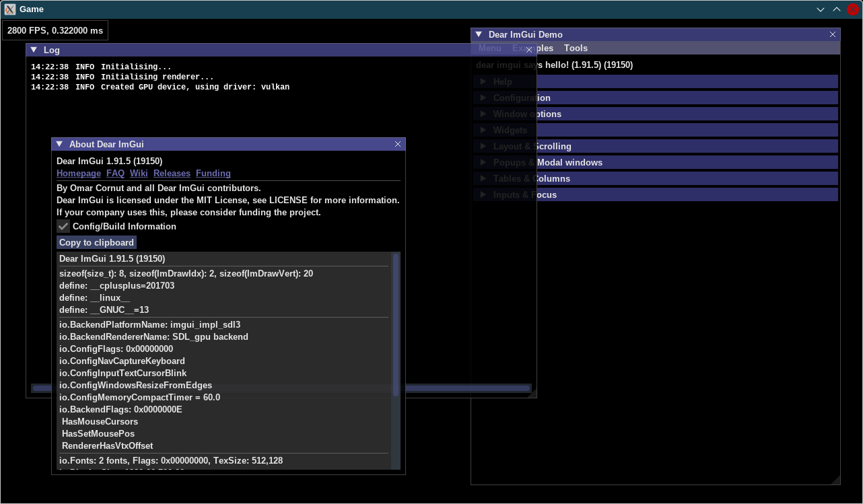Minimize the Game window from title bar
Viewport: 863px width, 504px height.
pyautogui.click(x=821, y=9)
